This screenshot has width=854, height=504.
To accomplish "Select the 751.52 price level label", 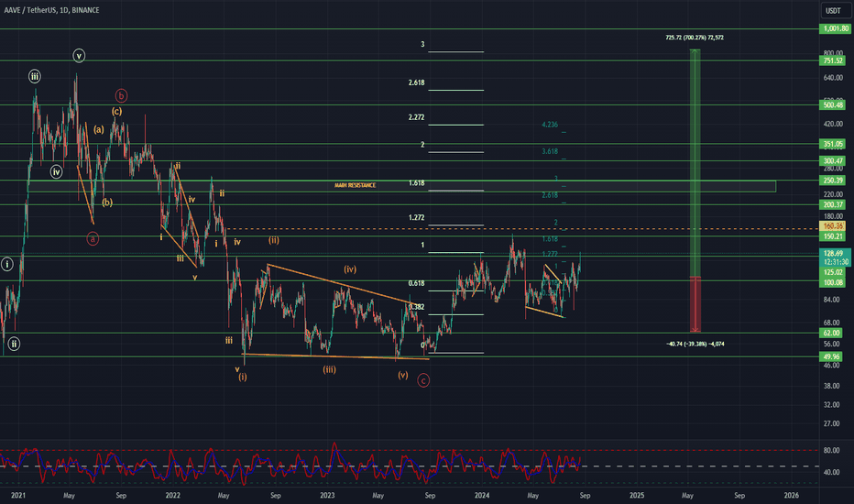I will coord(833,60).
